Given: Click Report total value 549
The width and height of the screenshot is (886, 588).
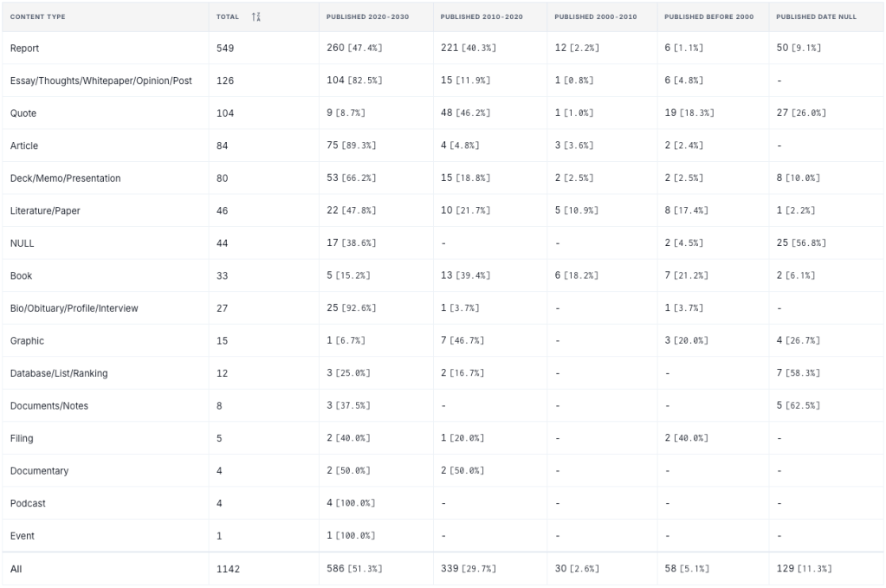Looking at the screenshot, I should click(225, 48).
